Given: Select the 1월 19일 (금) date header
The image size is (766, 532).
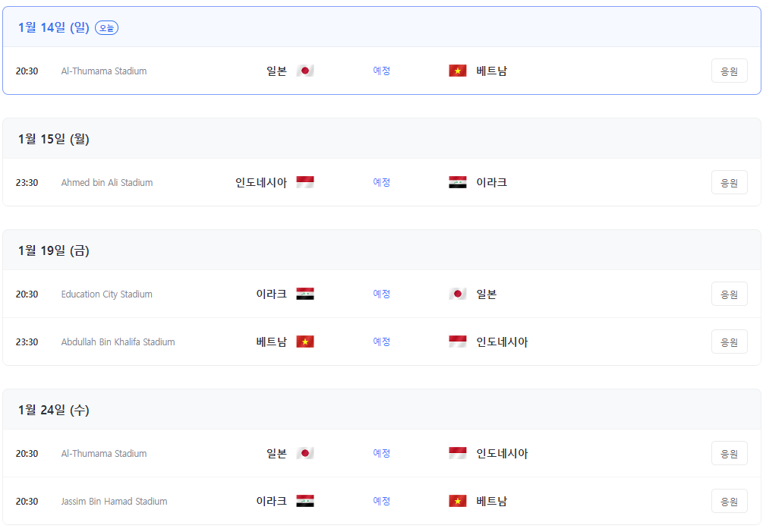Looking at the screenshot, I should [52, 250].
